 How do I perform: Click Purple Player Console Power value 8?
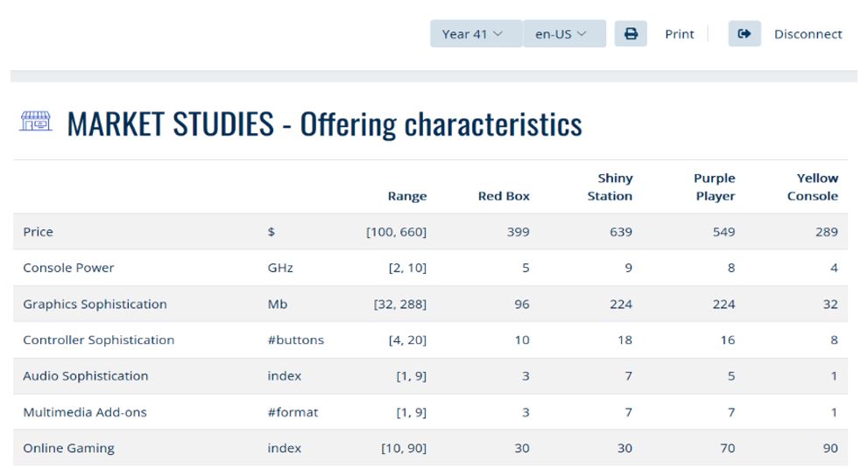tap(731, 268)
